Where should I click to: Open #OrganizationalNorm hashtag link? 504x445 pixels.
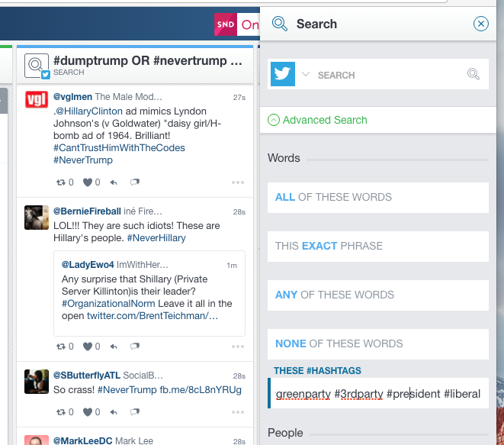[108, 304]
